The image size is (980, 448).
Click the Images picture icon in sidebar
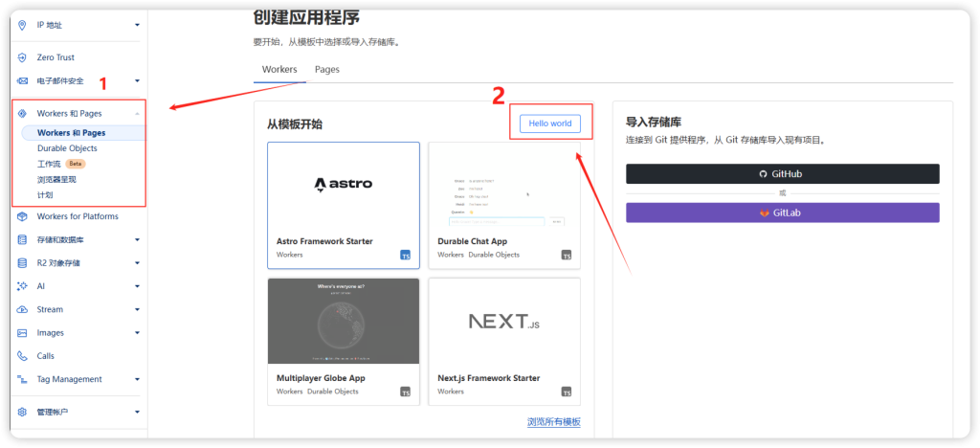click(23, 333)
